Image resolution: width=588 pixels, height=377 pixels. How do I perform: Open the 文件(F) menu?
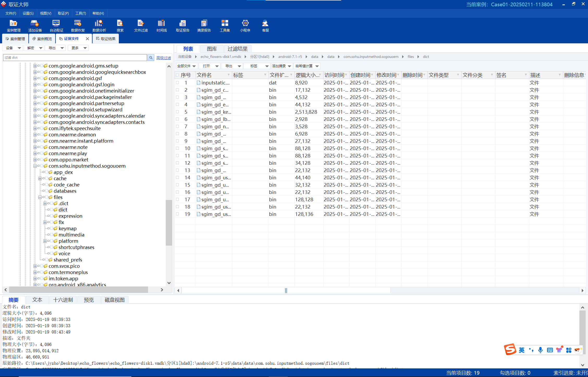[x=11, y=13]
